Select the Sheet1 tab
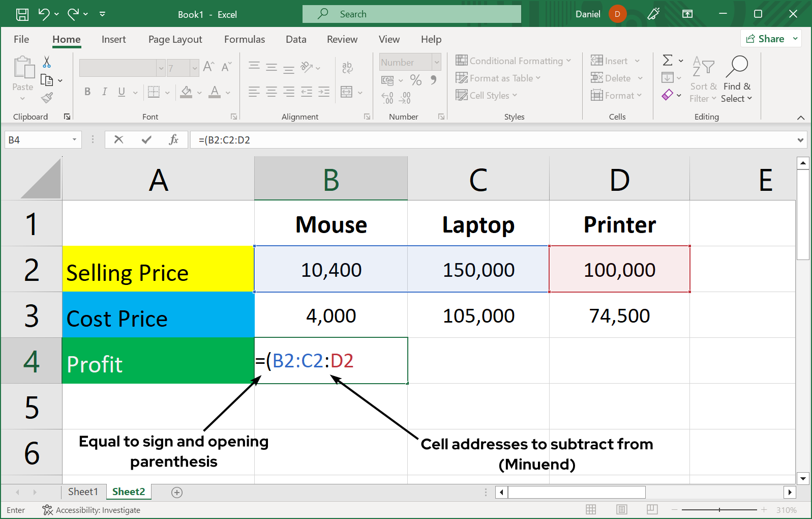812x519 pixels. point(83,492)
